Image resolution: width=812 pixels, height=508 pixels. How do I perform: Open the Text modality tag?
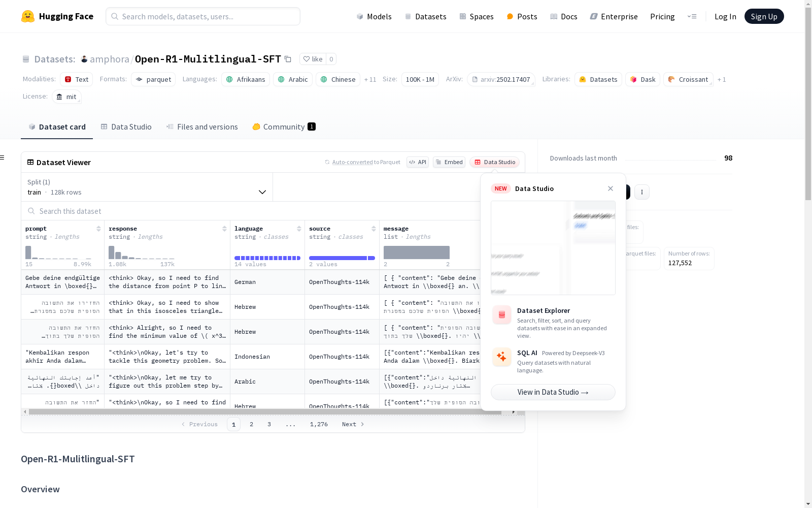77,79
